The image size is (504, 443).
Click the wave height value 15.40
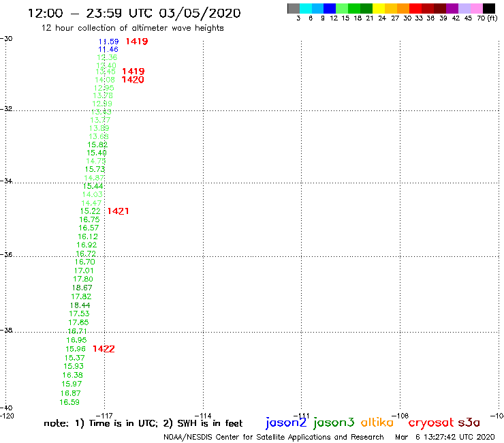coord(97,153)
